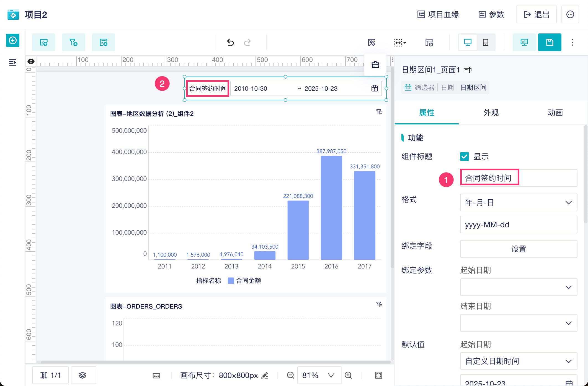Switch to mobile layout view
Image resolution: width=588 pixels, height=386 pixels.
tap(485, 42)
